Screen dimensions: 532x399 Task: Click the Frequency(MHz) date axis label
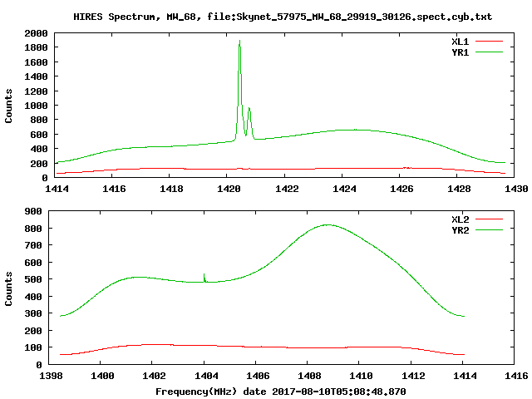click(x=281, y=392)
